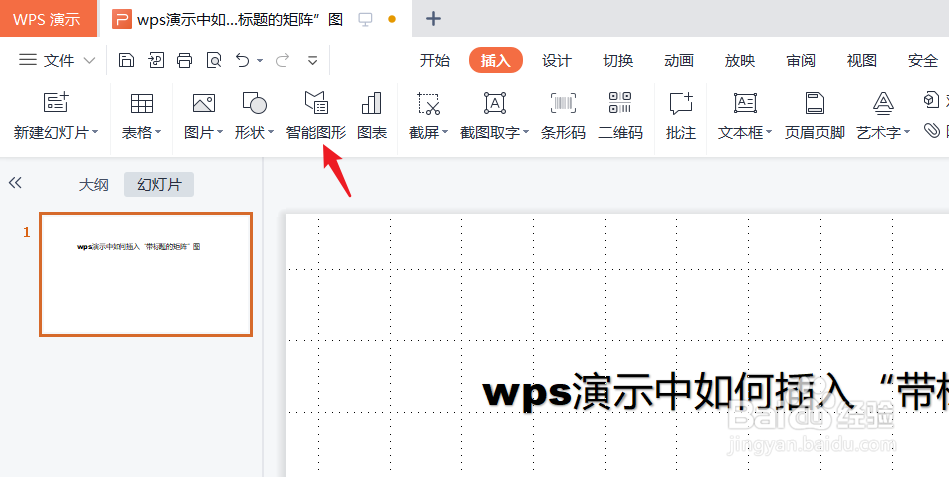Click the 形状 shapes icon
This screenshot has width=949, height=477.
(x=255, y=104)
